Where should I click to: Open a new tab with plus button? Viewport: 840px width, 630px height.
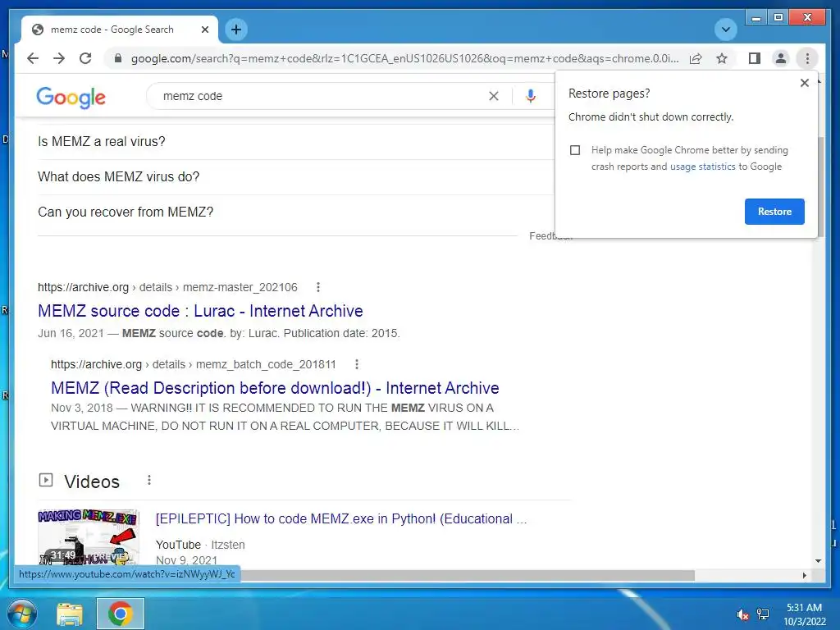[236, 30]
